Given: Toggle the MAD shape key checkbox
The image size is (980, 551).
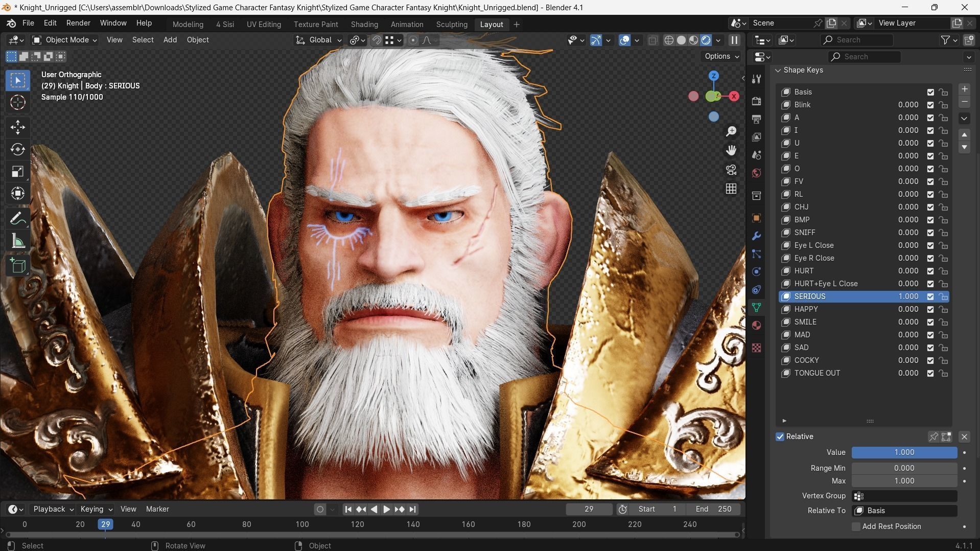Looking at the screenshot, I should pyautogui.click(x=930, y=335).
